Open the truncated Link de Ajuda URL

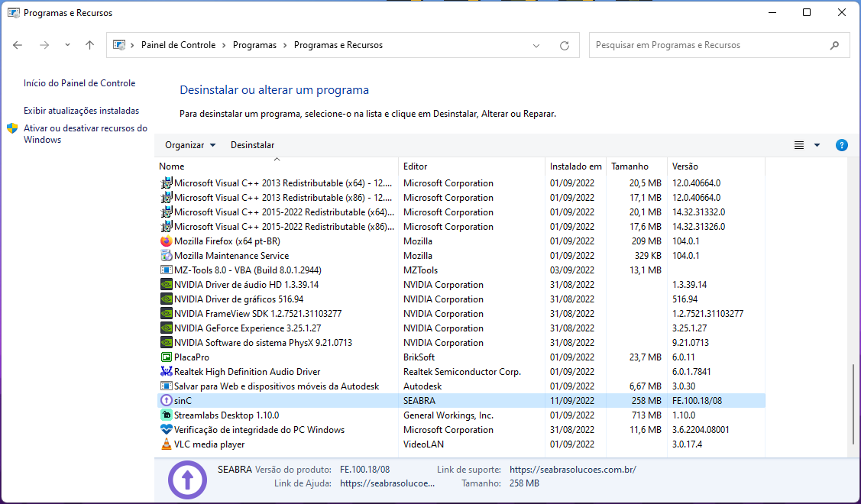[x=387, y=483]
